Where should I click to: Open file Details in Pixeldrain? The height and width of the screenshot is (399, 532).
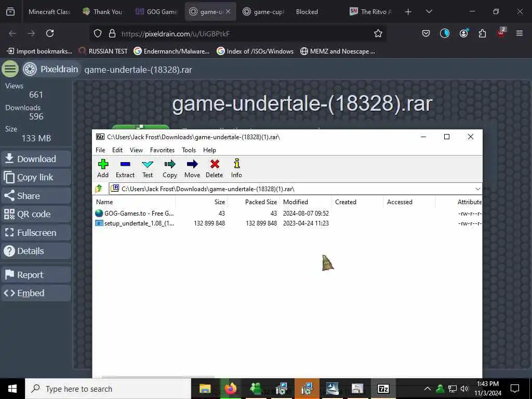coord(36,251)
